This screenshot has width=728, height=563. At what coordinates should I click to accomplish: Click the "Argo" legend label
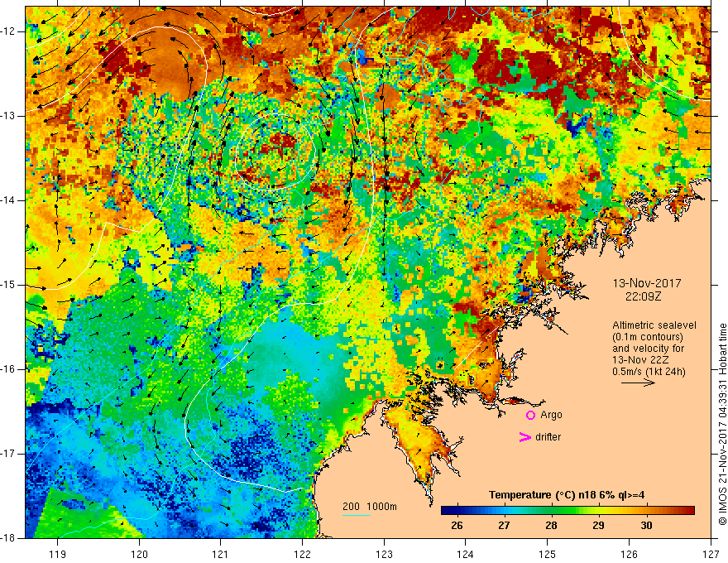pos(551,415)
